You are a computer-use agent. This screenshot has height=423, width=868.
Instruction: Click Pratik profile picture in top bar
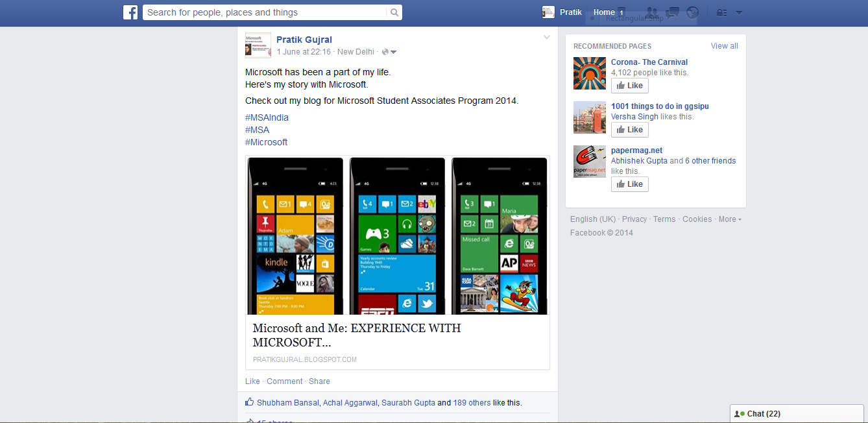549,12
